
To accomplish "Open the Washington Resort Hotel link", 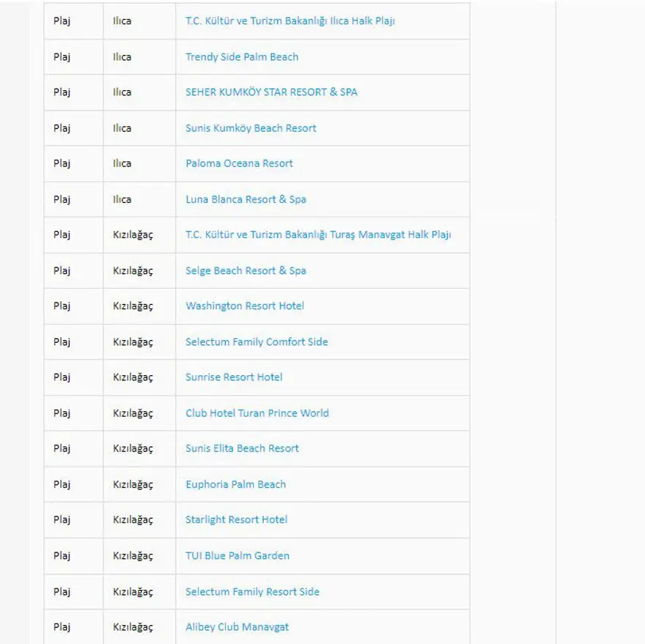I will pyautogui.click(x=245, y=306).
